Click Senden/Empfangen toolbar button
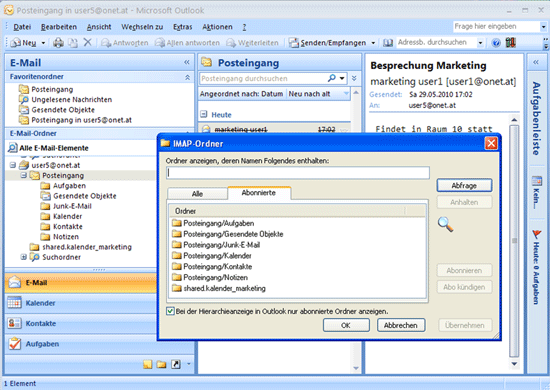 pos(328,43)
